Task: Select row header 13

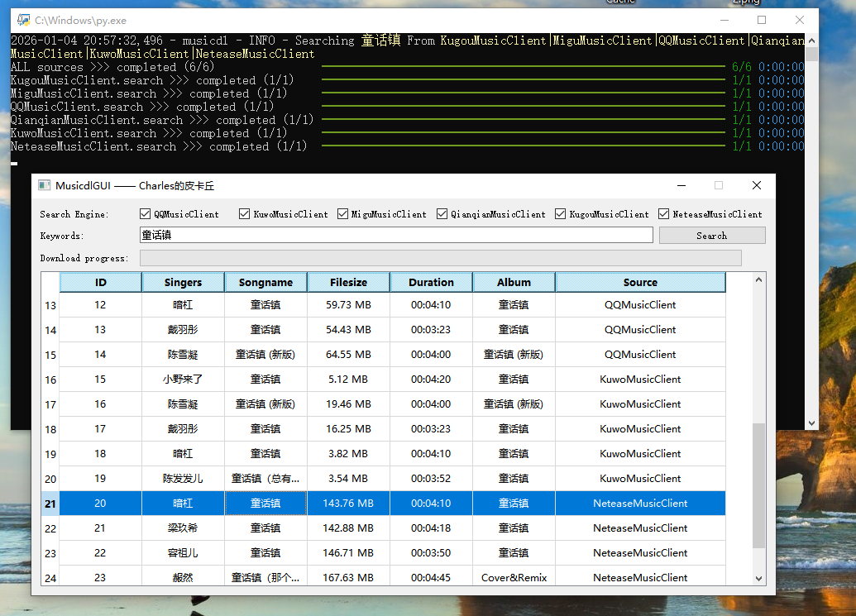Action: coord(50,305)
